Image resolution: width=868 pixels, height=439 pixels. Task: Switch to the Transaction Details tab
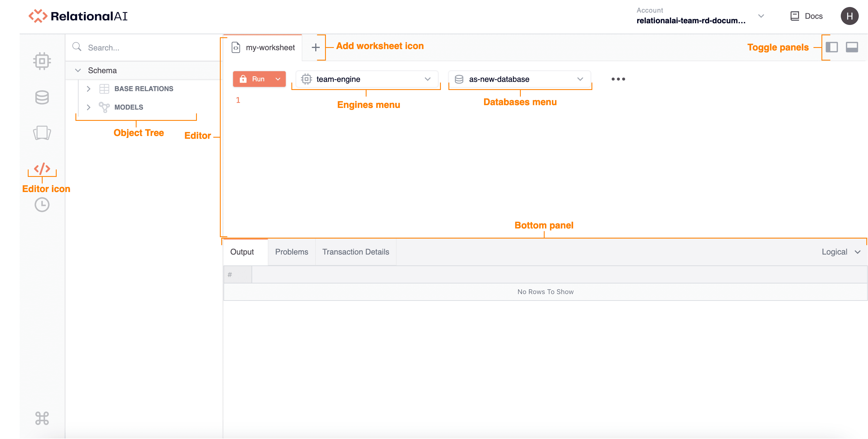356,252
